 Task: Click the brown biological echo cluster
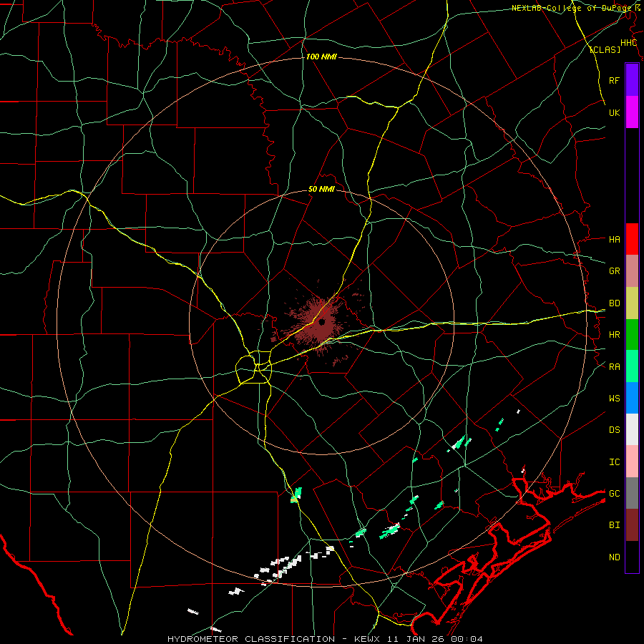tap(318, 324)
